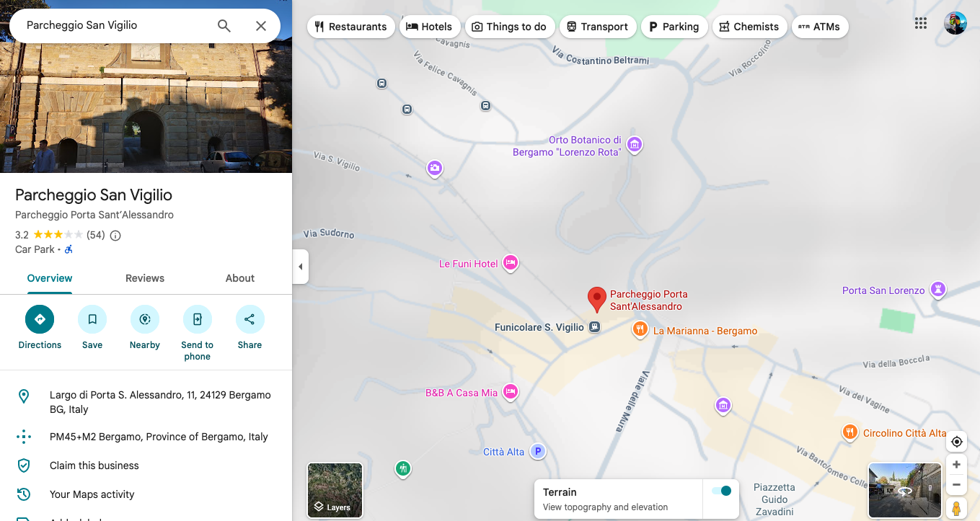Select the Things to do chip

[x=509, y=27]
